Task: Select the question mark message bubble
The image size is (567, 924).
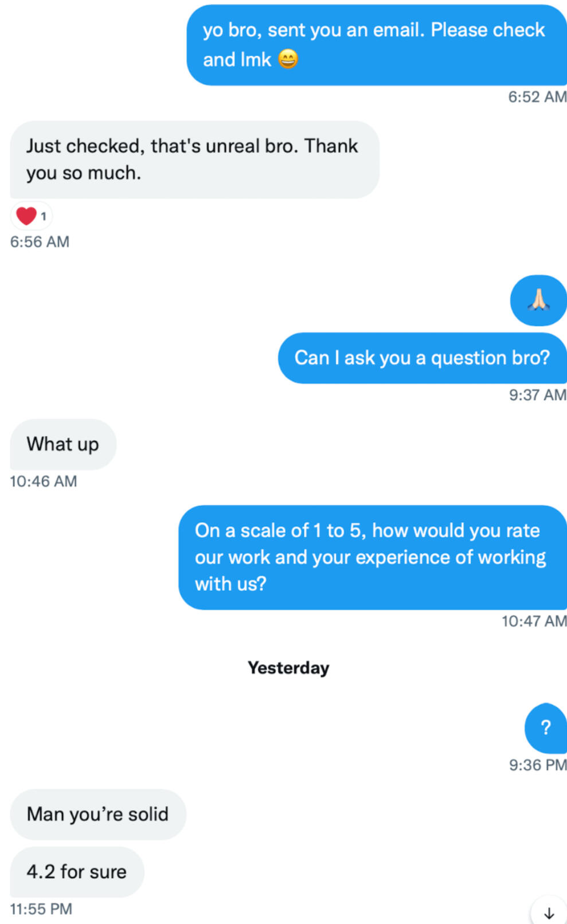Action: coord(545,727)
